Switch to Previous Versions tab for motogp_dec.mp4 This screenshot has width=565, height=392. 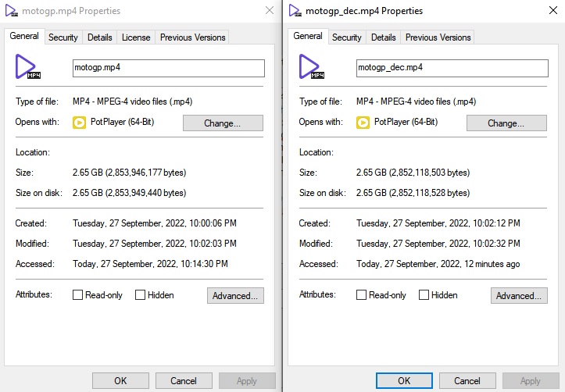(x=437, y=37)
